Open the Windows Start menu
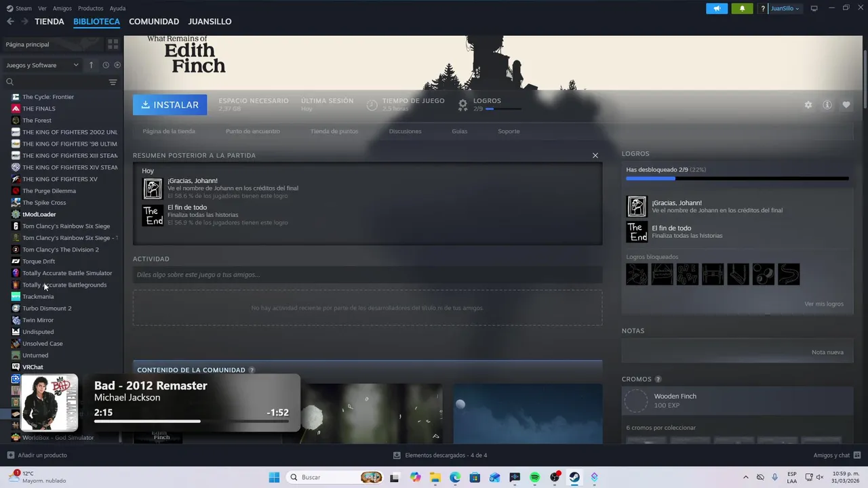Viewport: 868px width, 488px height. (x=274, y=477)
